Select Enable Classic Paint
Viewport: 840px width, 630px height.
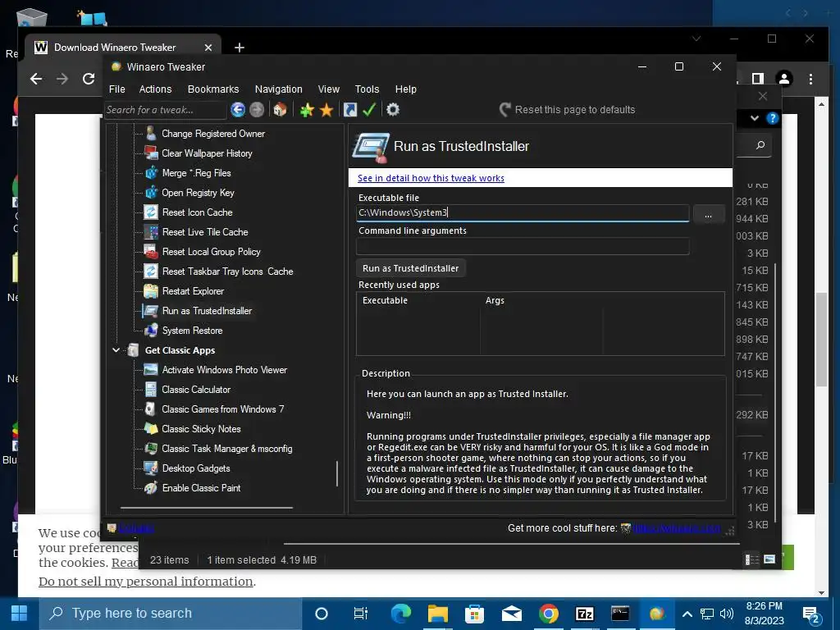pyautogui.click(x=201, y=488)
